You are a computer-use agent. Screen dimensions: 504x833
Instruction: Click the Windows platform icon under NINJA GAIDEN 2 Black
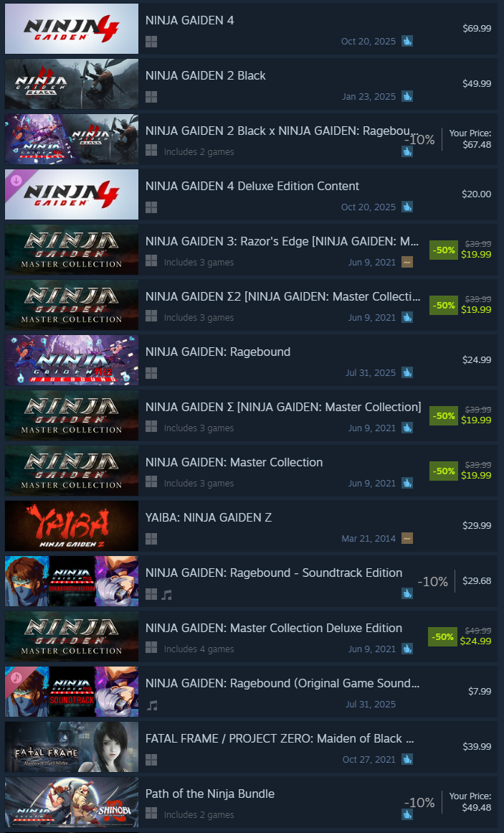tap(151, 97)
